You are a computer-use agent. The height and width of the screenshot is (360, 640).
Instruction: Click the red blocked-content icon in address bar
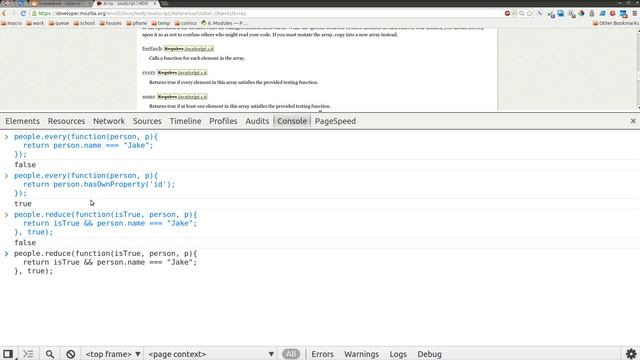point(507,13)
